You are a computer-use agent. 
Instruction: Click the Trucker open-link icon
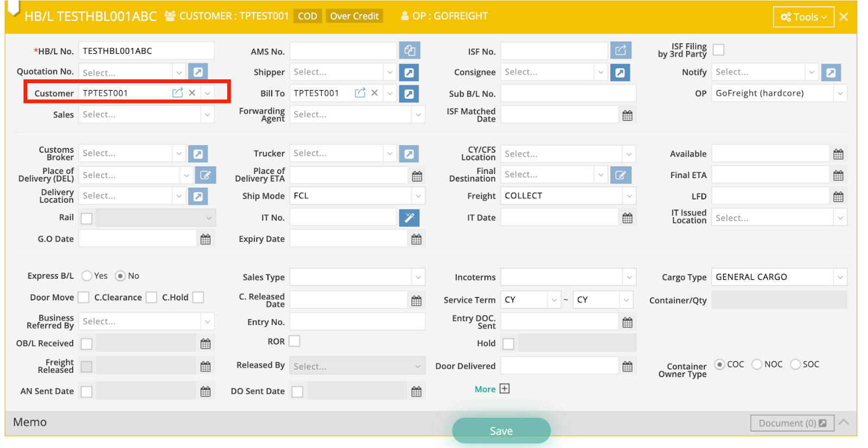(409, 154)
